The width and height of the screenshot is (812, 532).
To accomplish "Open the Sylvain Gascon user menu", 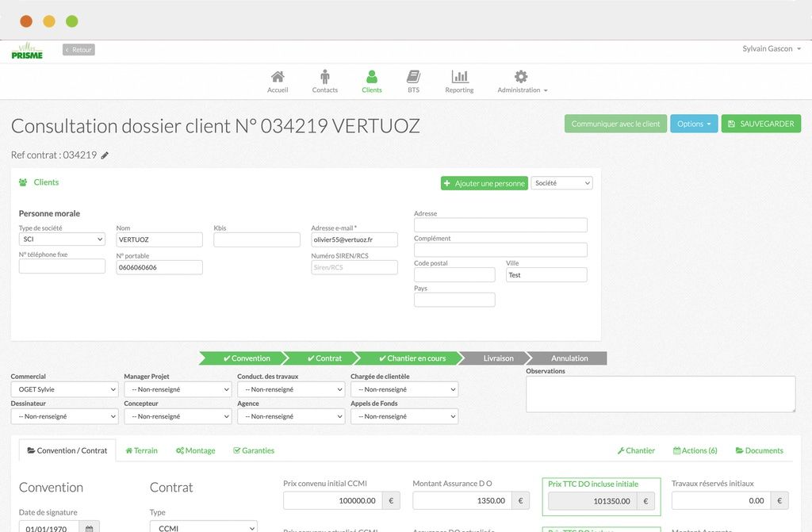I will point(772,49).
